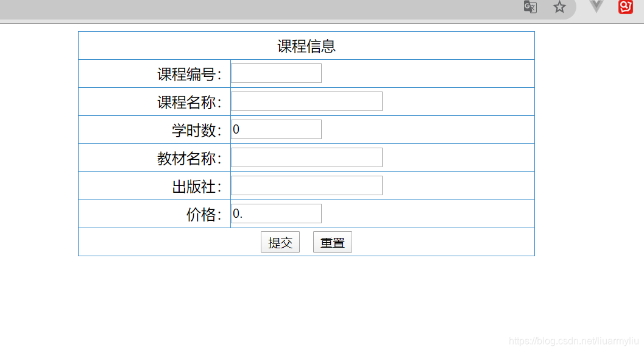Image resolution: width=644 pixels, height=352 pixels.
Task: Open the red extension icon in the toolbar
Action: 625,7
